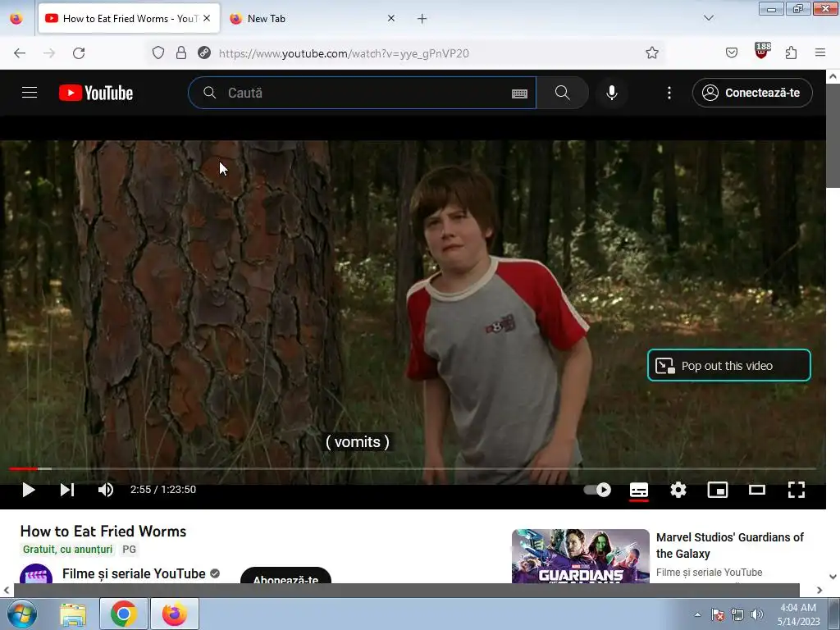Open the uBlock Origin extension icon
Viewport: 840px width, 630px height.
click(x=761, y=52)
